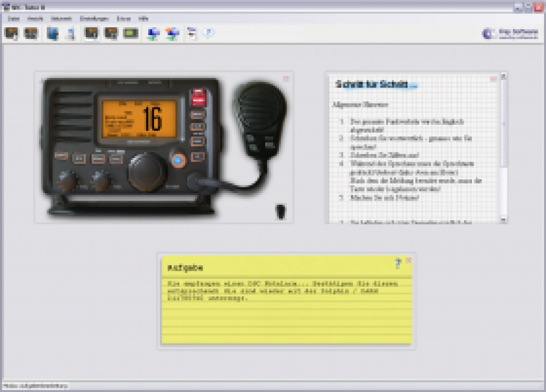Click the green display toolbar icon

(x=131, y=34)
